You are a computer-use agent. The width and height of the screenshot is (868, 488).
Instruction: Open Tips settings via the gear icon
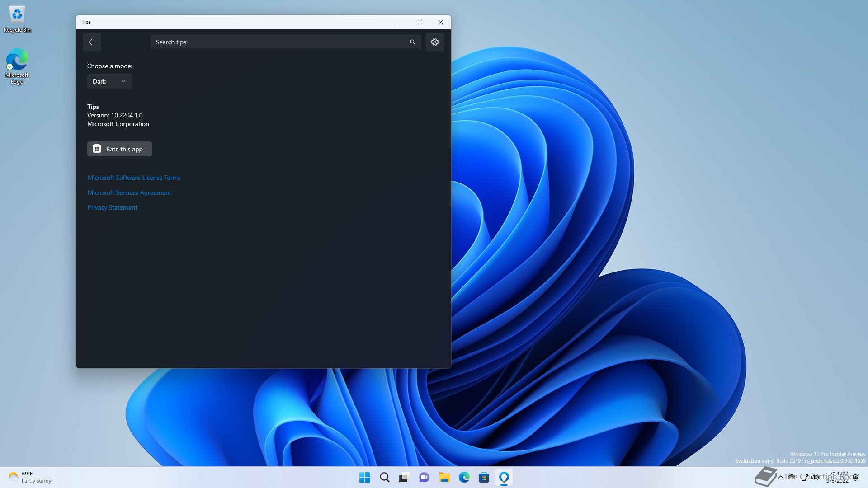pyautogui.click(x=435, y=42)
